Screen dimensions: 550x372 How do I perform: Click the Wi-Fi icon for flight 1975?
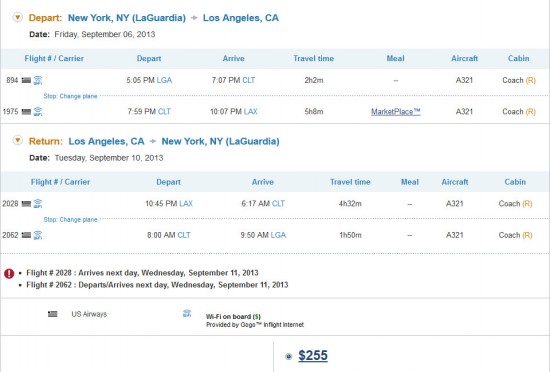coord(38,112)
